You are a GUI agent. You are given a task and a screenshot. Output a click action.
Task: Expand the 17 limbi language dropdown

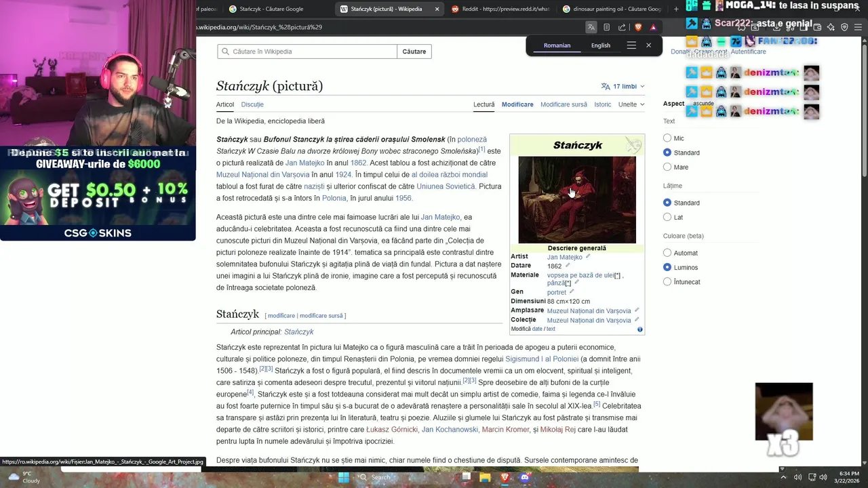tap(623, 86)
